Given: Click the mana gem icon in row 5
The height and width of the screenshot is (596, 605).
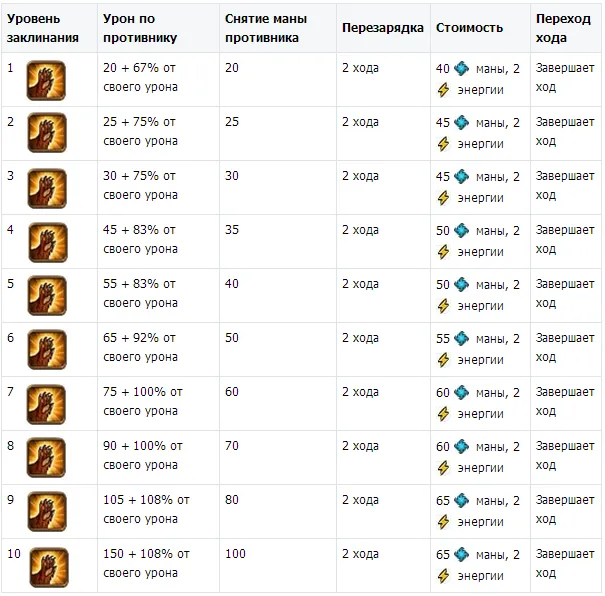Looking at the screenshot, I should 461,285.
